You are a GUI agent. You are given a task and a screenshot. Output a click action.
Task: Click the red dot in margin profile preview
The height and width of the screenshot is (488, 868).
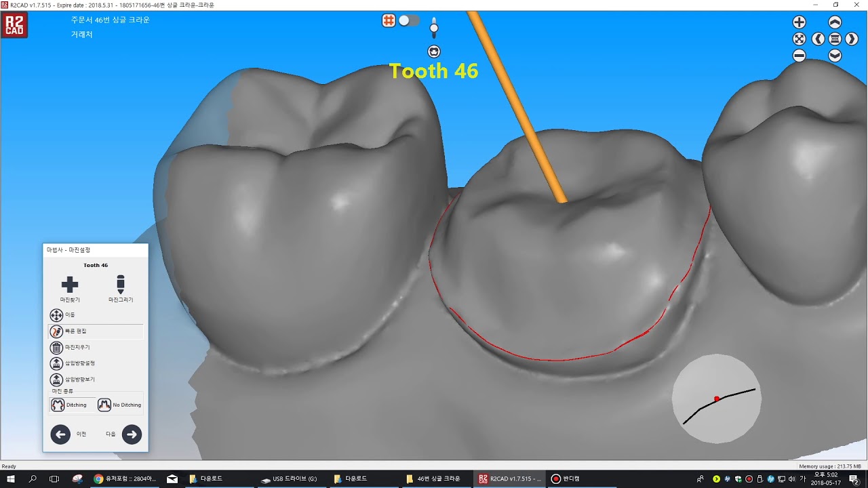point(717,399)
